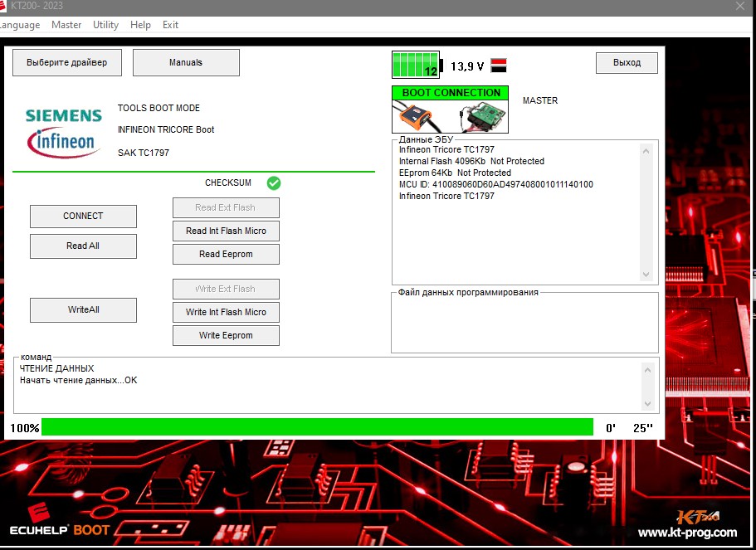Screen dimensions: 756x550
Task: Click the KT200 app icon in title bar
Action: coord(2,6)
